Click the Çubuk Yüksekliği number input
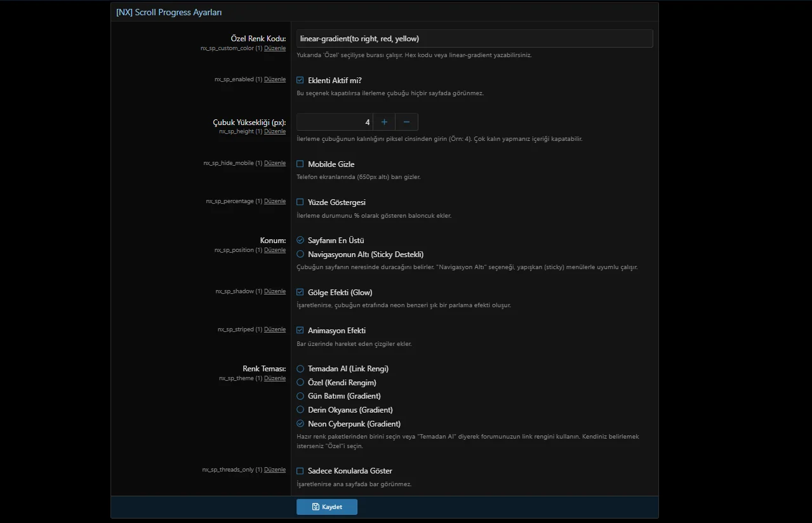The width and height of the screenshot is (812, 523). tap(334, 122)
